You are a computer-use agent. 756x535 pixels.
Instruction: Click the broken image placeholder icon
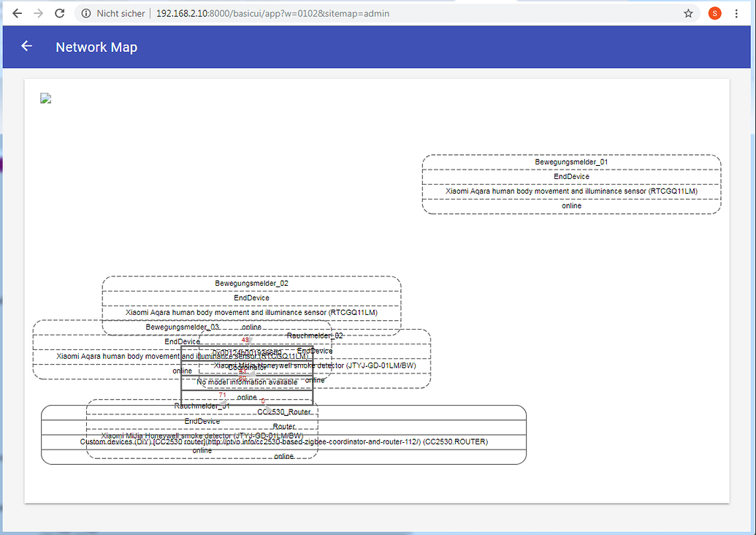[46, 99]
